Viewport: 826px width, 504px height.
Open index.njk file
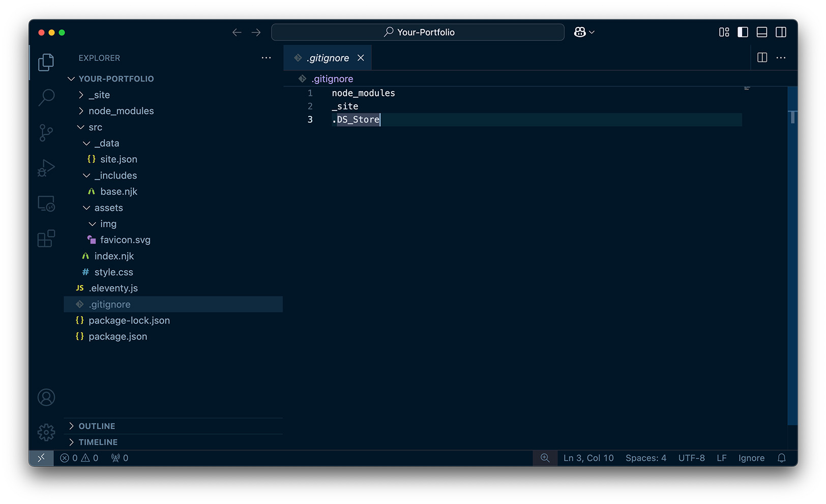click(x=173, y=256)
